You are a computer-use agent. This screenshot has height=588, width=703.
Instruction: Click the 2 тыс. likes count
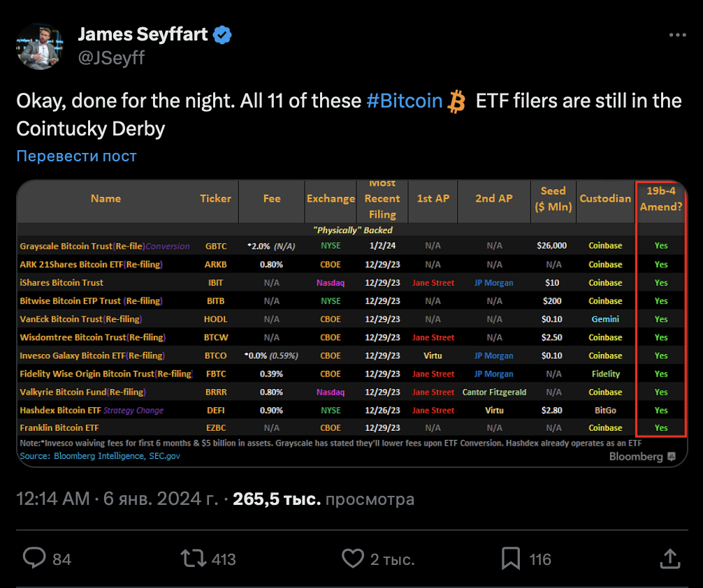click(x=392, y=559)
